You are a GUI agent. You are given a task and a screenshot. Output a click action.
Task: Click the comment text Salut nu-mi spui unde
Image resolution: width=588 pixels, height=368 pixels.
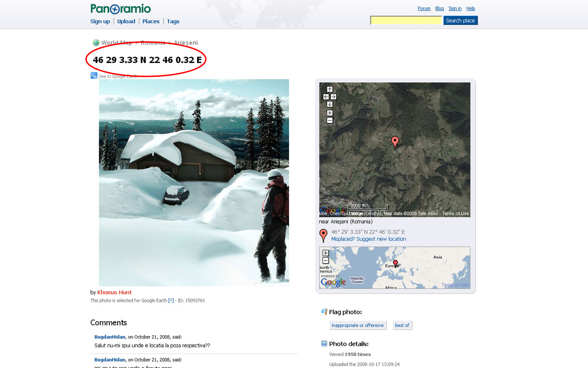coord(152,345)
